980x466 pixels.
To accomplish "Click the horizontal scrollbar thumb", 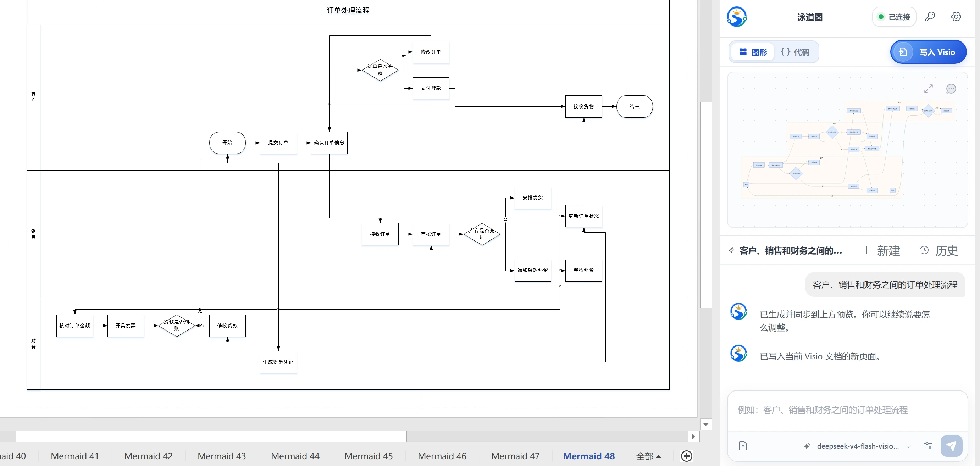I will [211, 436].
